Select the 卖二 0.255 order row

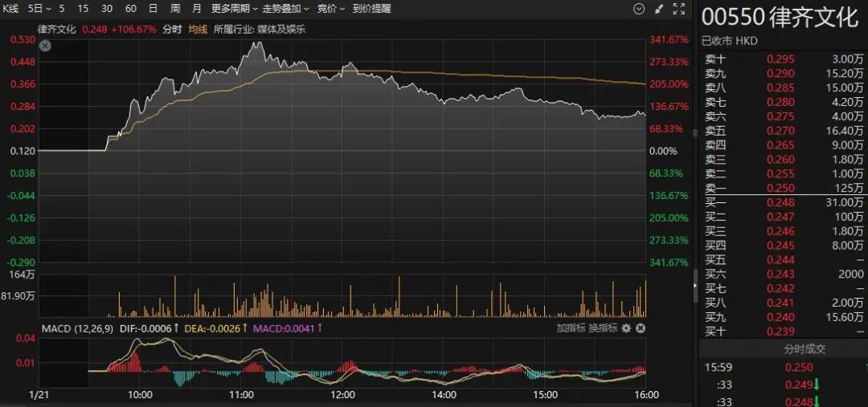point(784,173)
